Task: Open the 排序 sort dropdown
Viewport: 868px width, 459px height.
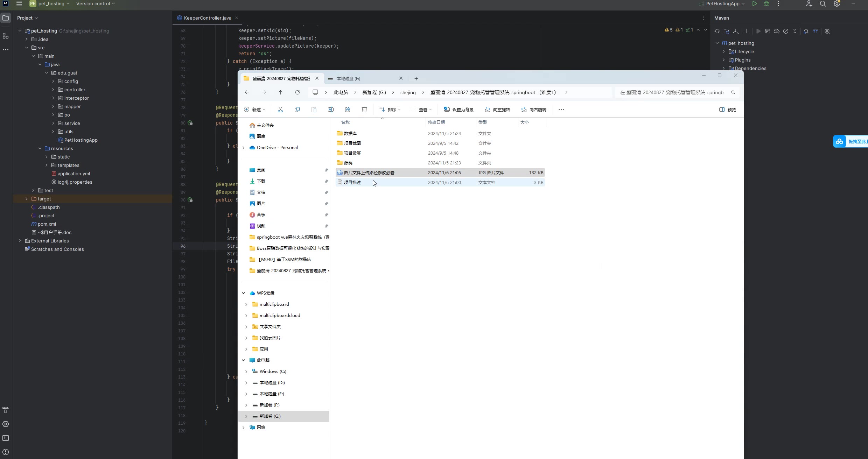Action: click(390, 110)
